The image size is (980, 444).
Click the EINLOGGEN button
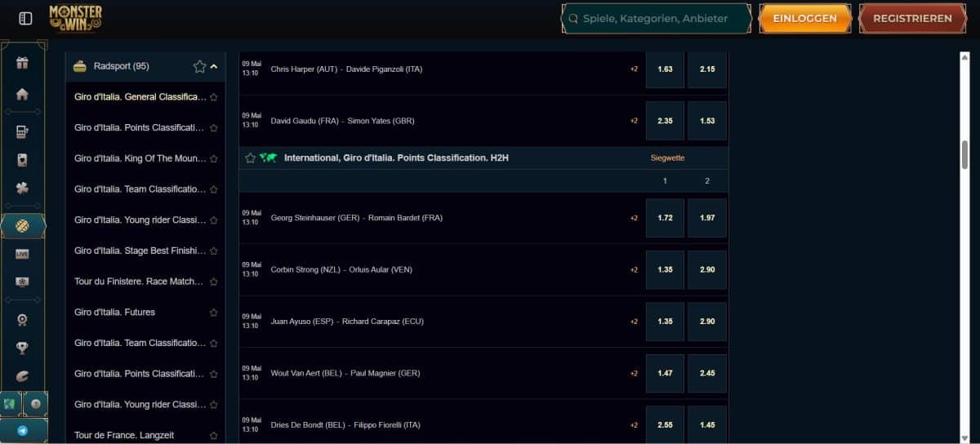[805, 18]
